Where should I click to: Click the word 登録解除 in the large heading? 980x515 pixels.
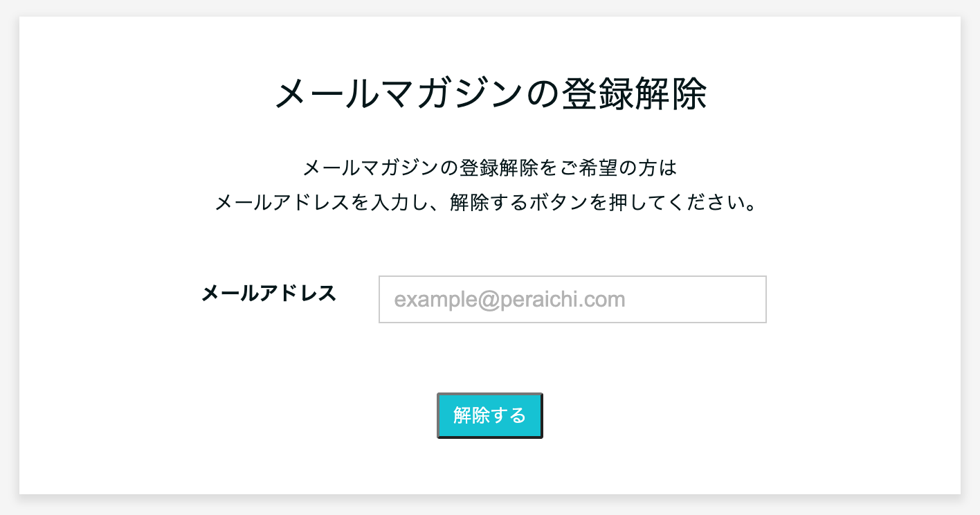(634, 95)
